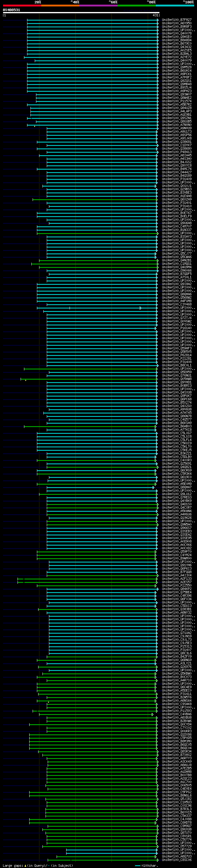This screenshot has height=868, width=197.
Task: Click label UniRef100_Q966S7
Action: click(x=177, y=528)
